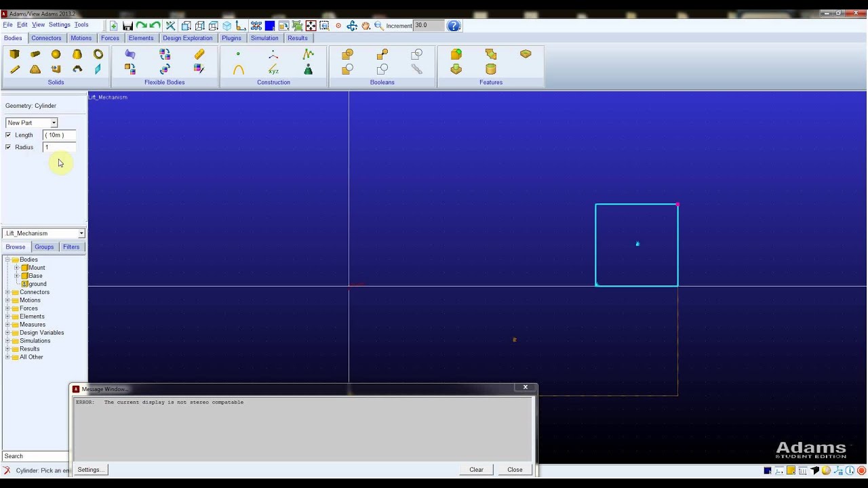The width and height of the screenshot is (868, 488).
Task: Switch to the Filters browser tab
Action: (71, 247)
